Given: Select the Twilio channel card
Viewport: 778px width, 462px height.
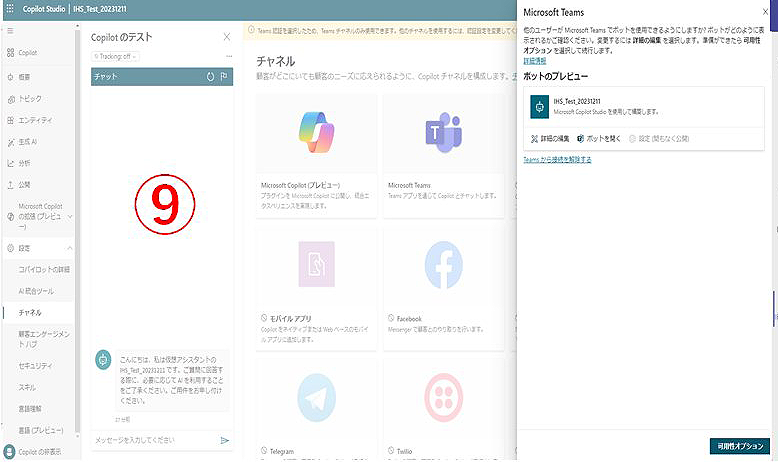Looking at the screenshot, I should click(444, 411).
